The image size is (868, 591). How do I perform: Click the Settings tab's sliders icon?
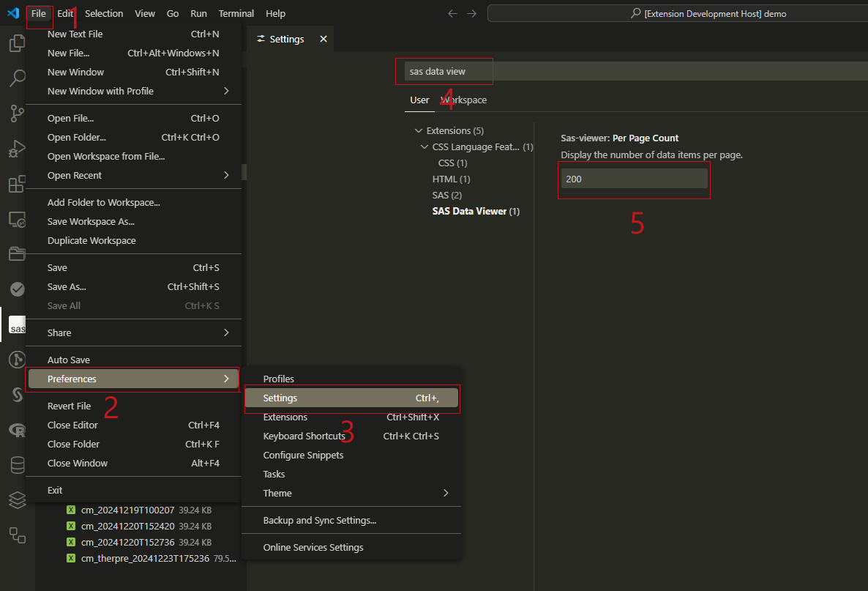261,39
